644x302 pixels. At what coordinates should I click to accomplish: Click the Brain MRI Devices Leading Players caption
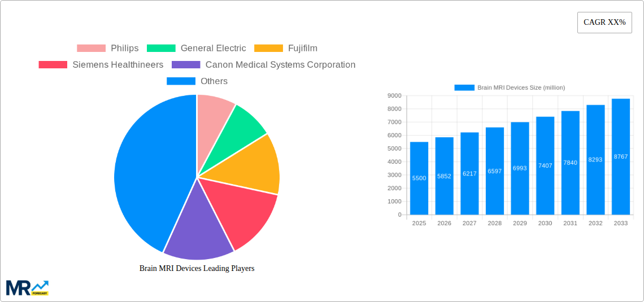(x=197, y=268)
